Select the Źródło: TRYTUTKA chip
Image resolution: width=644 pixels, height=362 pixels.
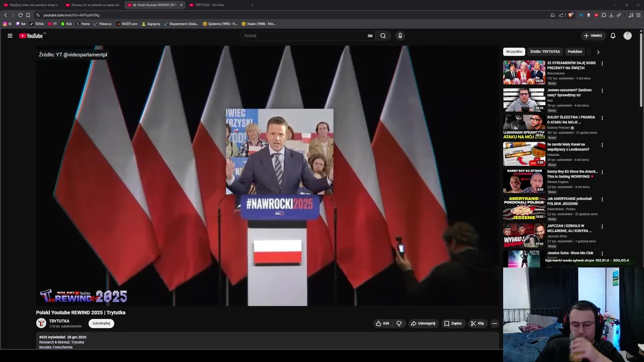pos(545,52)
